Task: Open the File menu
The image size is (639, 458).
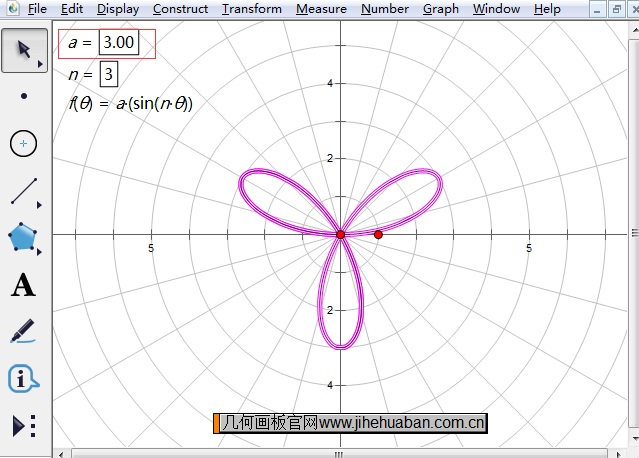Action: (37, 9)
